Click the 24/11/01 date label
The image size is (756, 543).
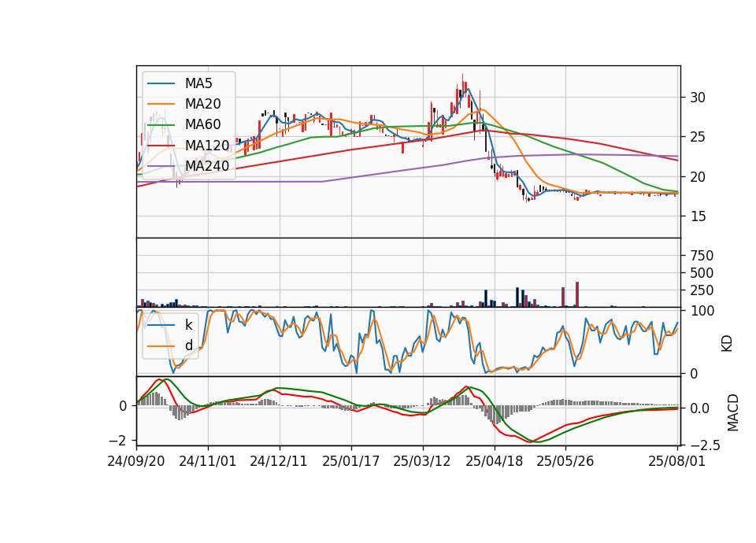pyautogui.click(x=208, y=461)
